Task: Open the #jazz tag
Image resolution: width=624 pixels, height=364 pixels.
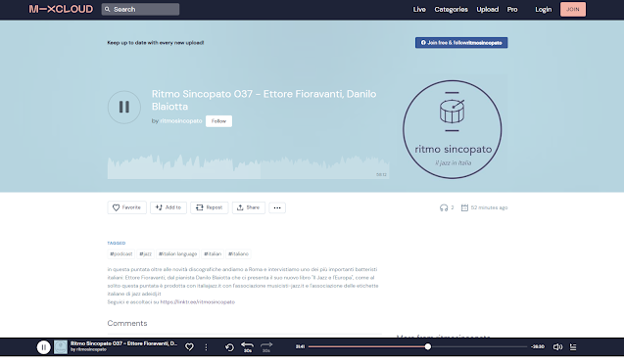Action: click(x=145, y=254)
